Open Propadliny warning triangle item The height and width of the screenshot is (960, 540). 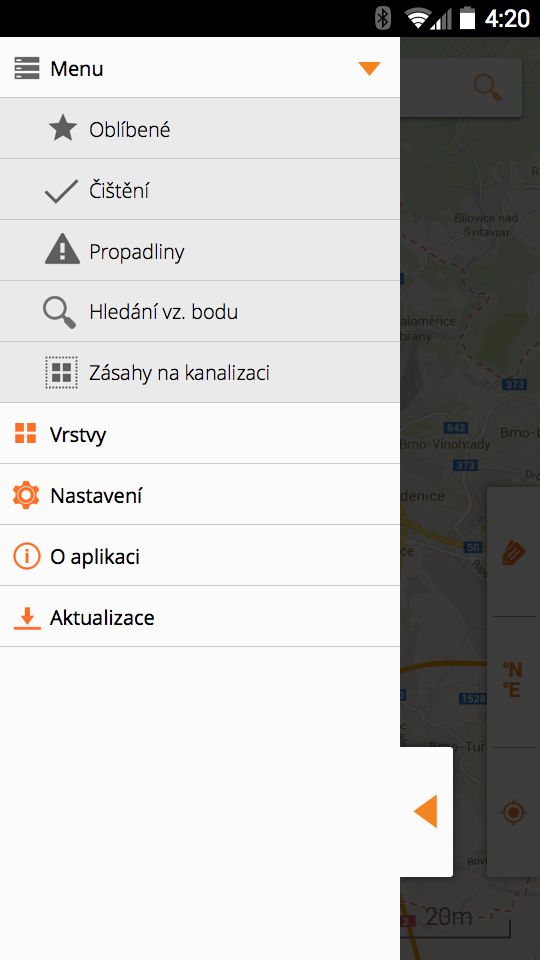click(200, 251)
